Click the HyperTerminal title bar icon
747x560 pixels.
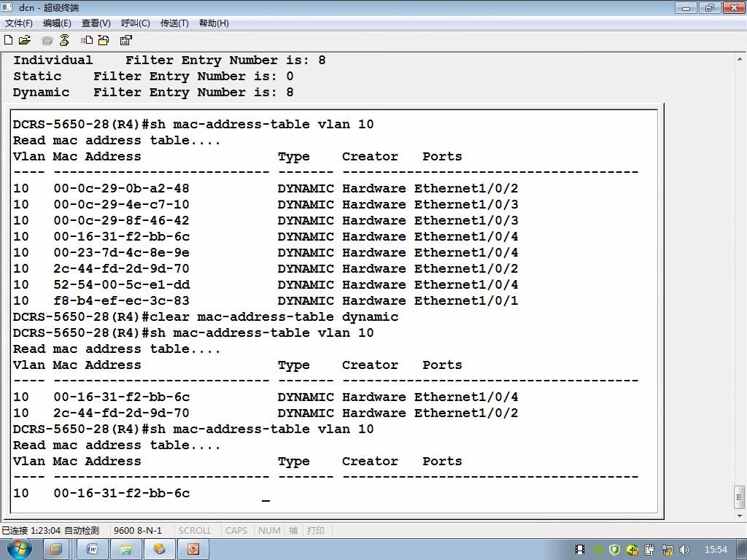click(x=7, y=7)
